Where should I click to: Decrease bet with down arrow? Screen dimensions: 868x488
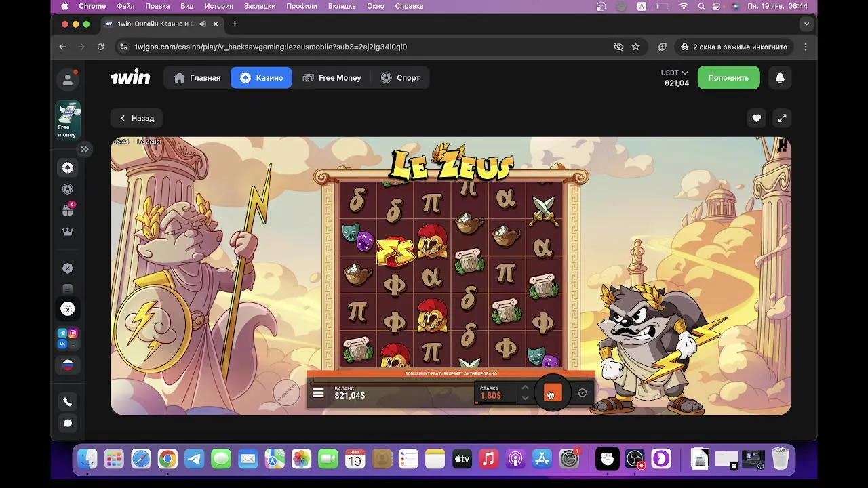coord(524,398)
